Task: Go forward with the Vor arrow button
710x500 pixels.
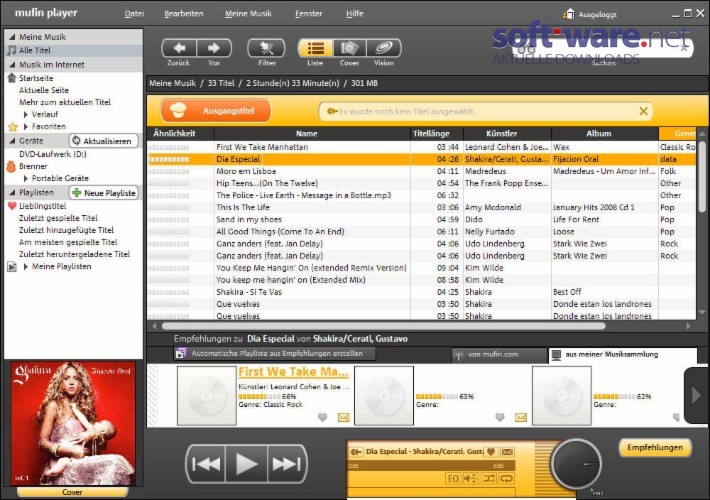Action: [214, 48]
